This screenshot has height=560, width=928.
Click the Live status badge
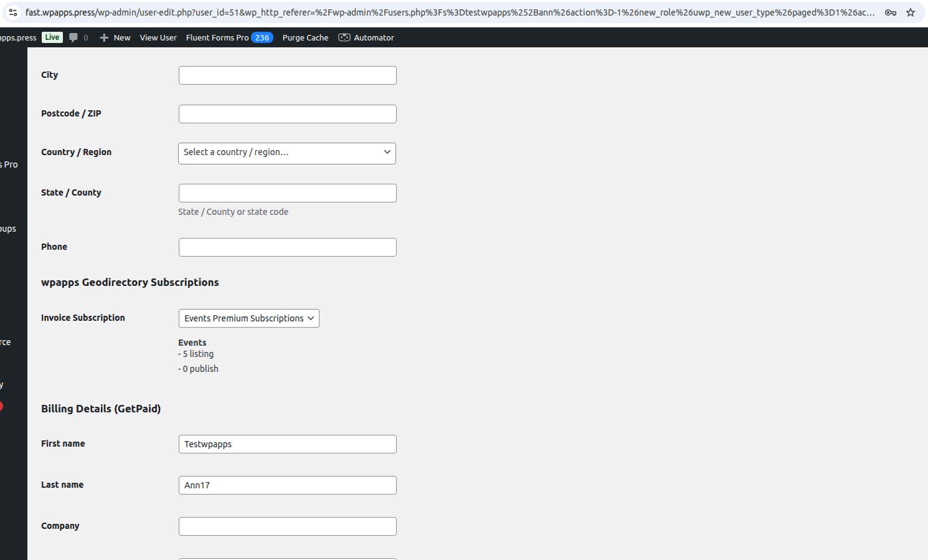pos(52,37)
